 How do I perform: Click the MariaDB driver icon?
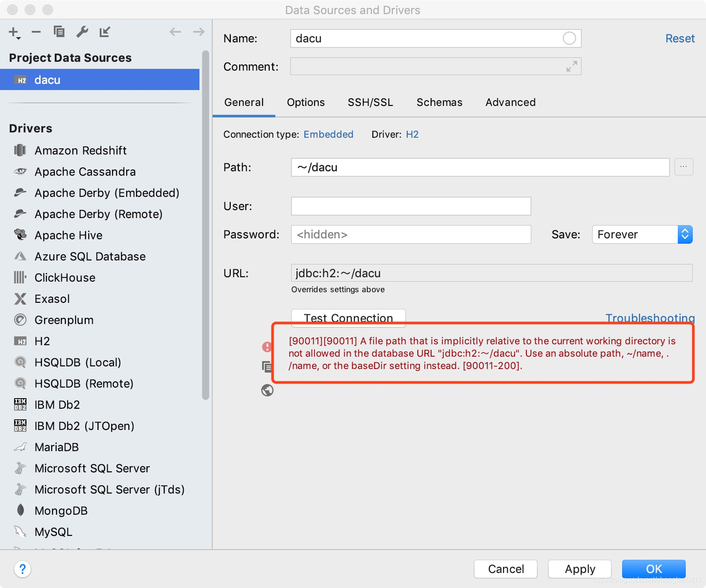[x=20, y=447]
